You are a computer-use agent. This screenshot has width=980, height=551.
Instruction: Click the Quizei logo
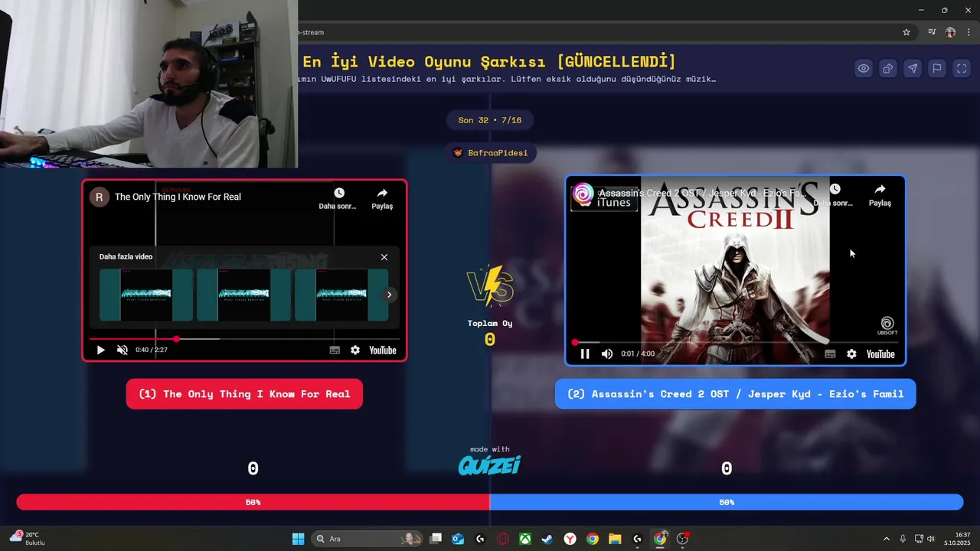tap(489, 465)
